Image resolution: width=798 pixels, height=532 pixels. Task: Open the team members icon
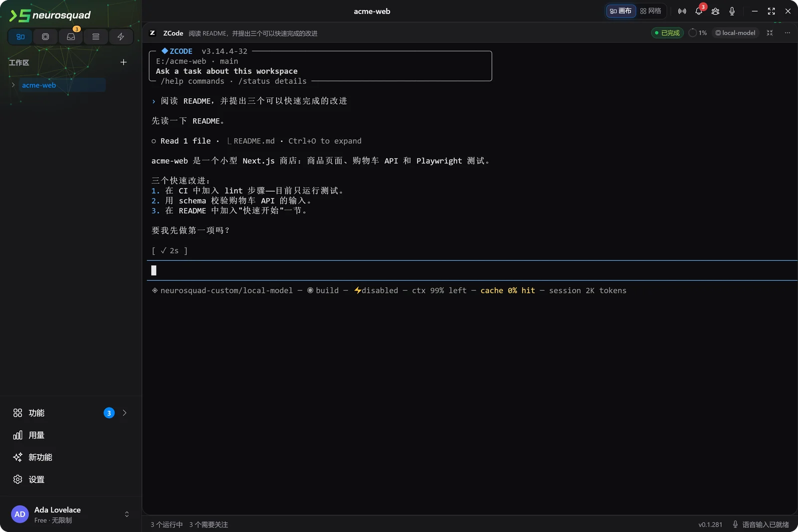pyautogui.click(x=715, y=11)
